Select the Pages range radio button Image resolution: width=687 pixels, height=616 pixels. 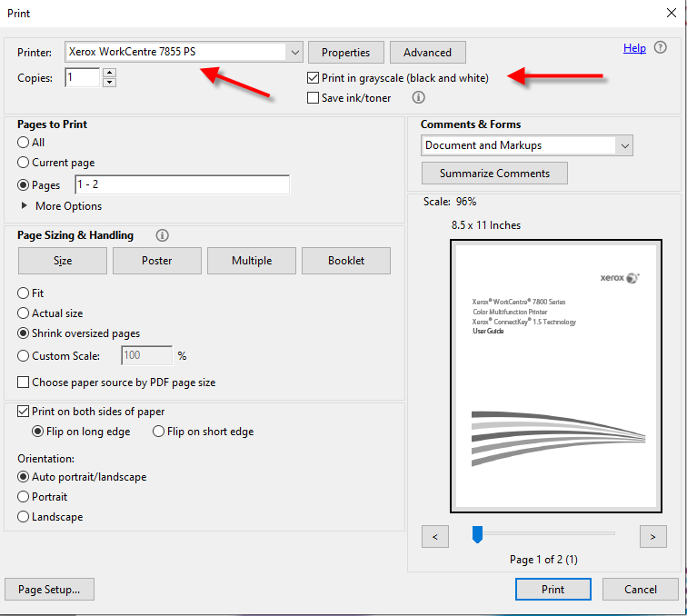point(24,184)
